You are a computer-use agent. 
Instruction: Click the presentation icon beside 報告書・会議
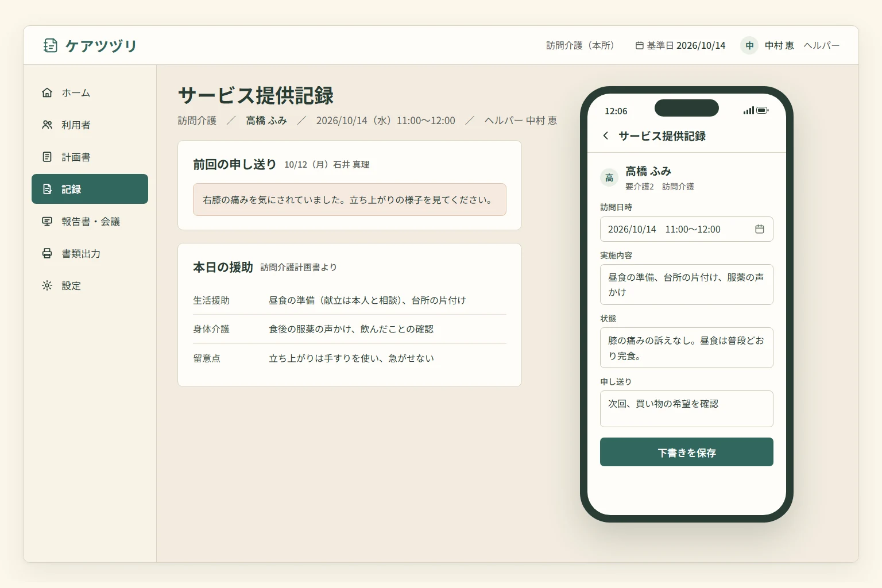tap(47, 221)
